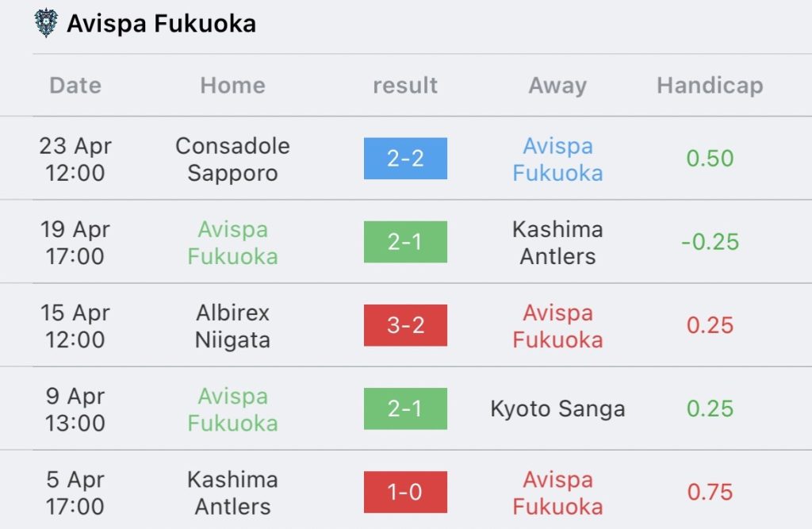Viewport: 812px width, 529px height.
Task: Click Kashima Antlers in the 5 Apr row
Action: point(232,493)
